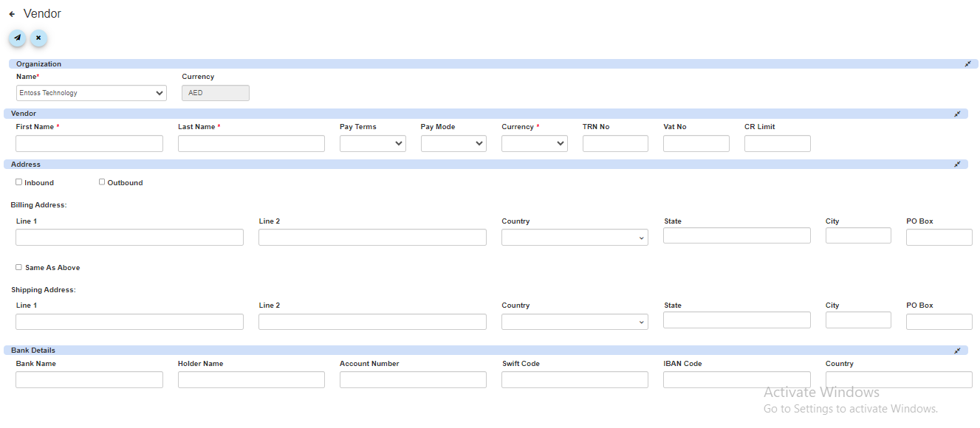Focus the TRN No text field
The height and width of the screenshot is (428, 980).
coord(615,144)
